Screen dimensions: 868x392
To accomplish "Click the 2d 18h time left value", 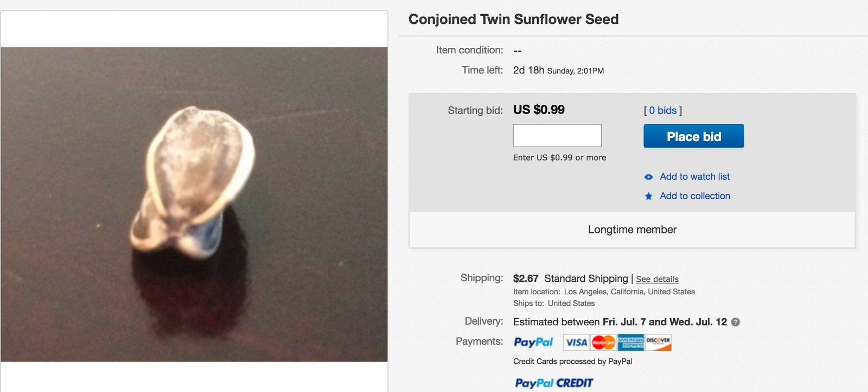I will tap(528, 70).
